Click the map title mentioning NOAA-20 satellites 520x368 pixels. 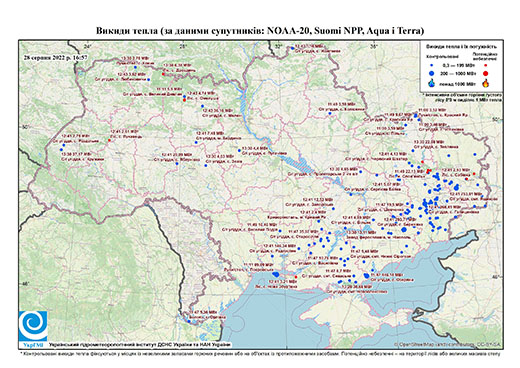pos(260,31)
